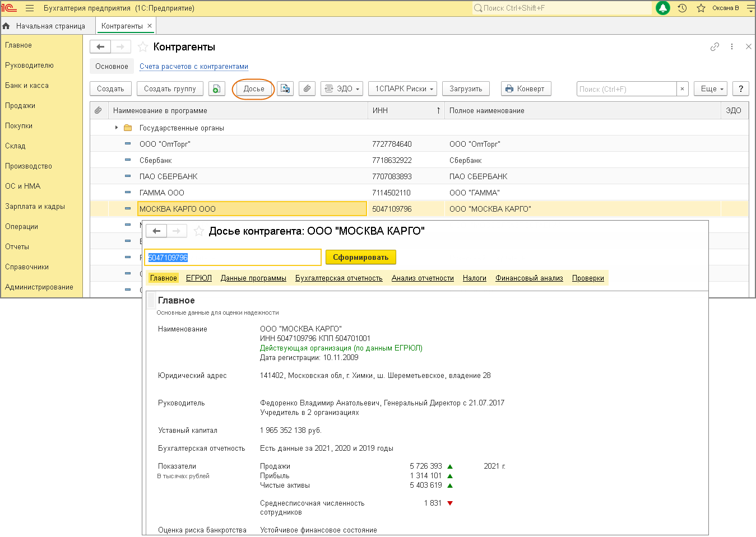Click the home icon of Начальная страница

pos(6,26)
